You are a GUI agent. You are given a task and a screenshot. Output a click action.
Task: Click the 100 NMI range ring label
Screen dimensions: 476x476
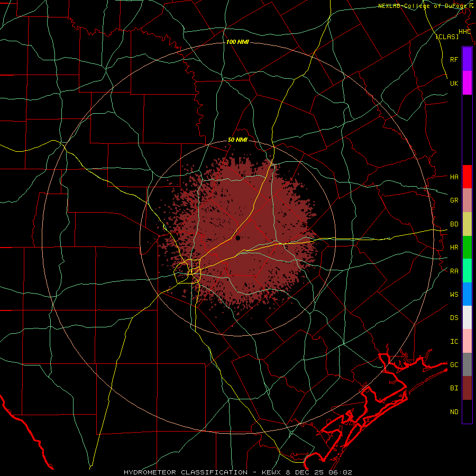pyautogui.click(x=237, y=42)
